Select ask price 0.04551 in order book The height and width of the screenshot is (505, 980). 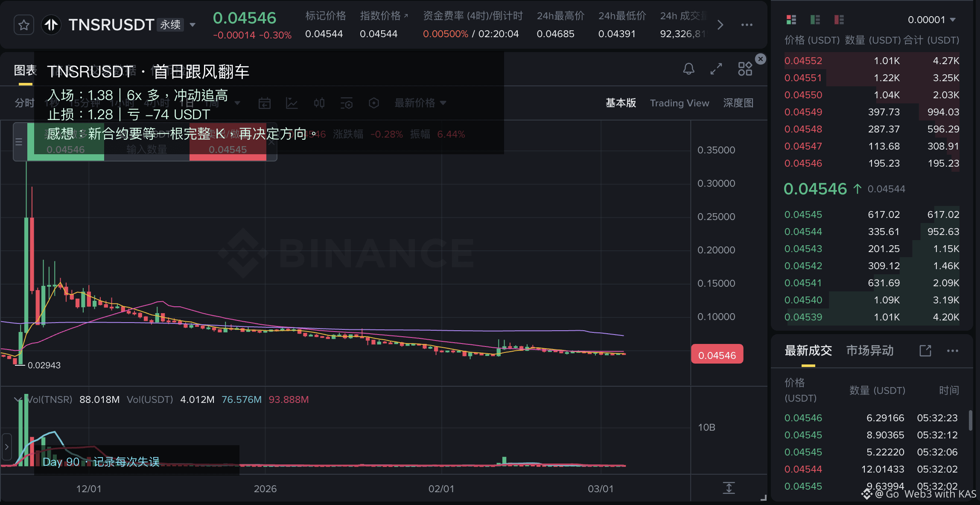pyautogui.click(x=803, y=78)
